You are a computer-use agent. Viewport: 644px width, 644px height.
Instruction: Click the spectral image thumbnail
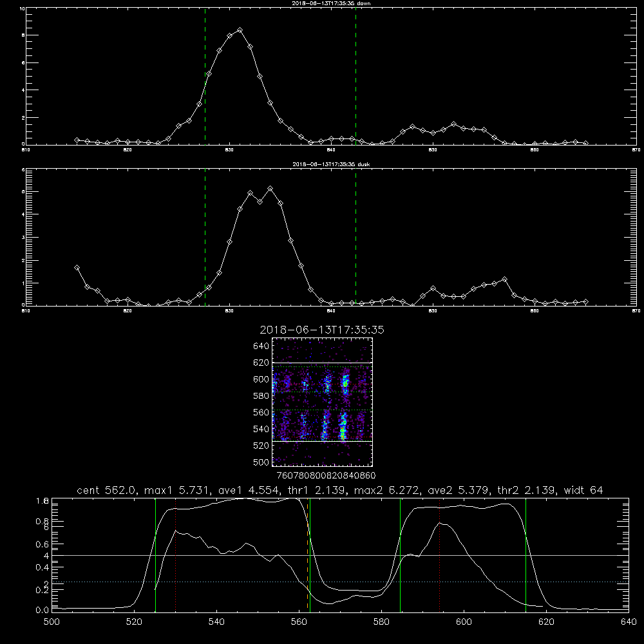pyautogui.click(x=322, y=402)
